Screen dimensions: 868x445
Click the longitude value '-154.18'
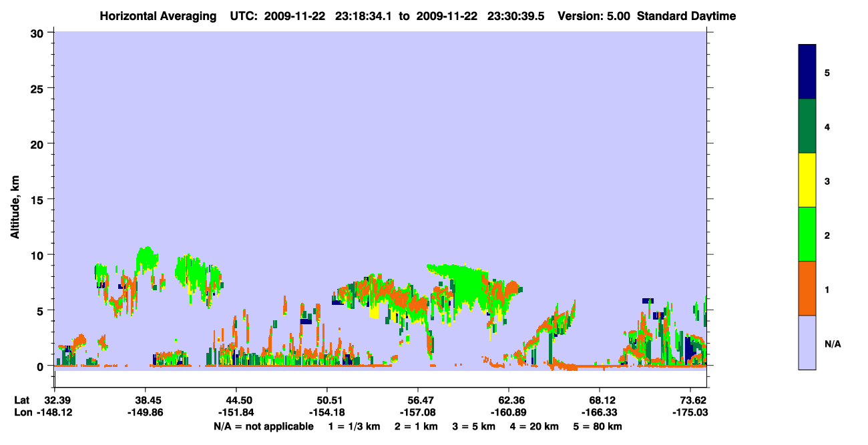click(x=327, y=412)
